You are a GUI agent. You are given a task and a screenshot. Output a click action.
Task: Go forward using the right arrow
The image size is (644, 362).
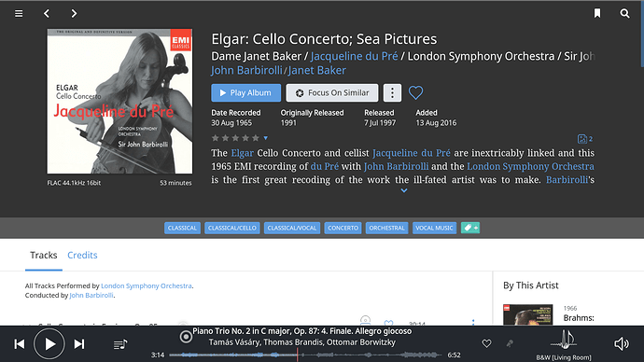pos(74,14)
